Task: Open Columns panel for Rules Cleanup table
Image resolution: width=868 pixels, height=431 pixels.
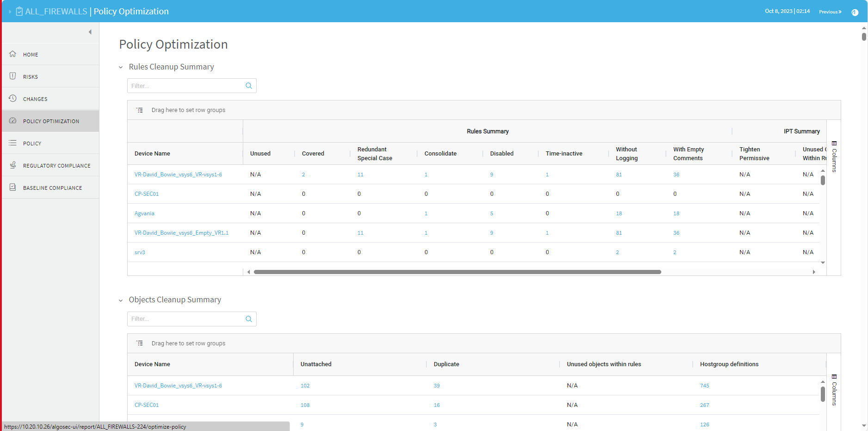Action: click(834, 156)
